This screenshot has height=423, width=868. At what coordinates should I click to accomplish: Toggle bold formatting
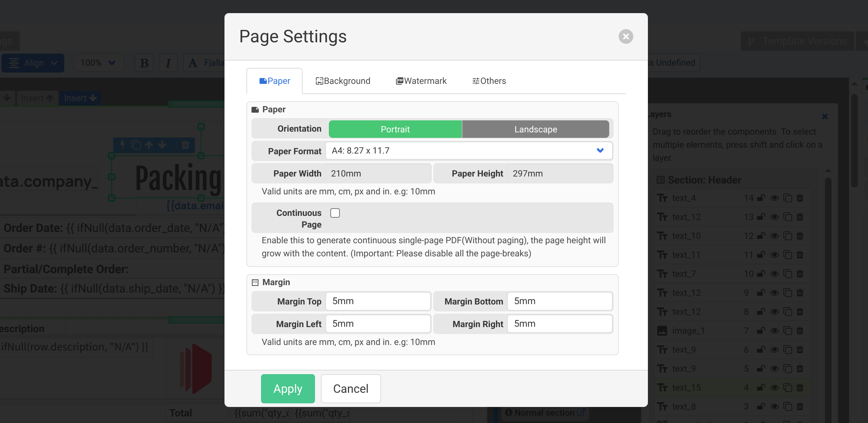[144, 63]
